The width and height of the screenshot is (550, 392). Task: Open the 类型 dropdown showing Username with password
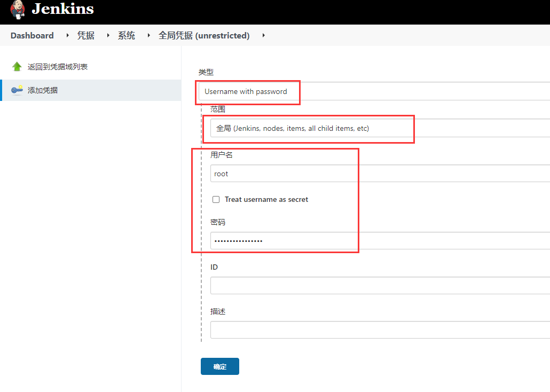(x=374, y=91)
